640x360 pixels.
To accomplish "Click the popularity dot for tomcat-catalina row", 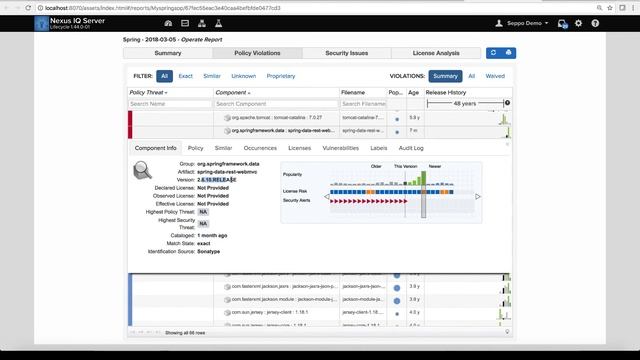I will click(x=397, y=119).
